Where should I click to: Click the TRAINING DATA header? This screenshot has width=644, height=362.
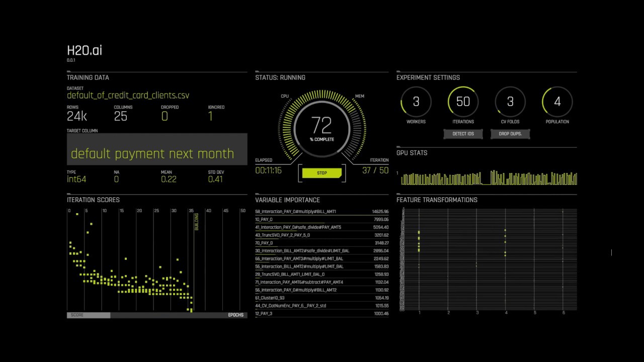pos(88,77)
